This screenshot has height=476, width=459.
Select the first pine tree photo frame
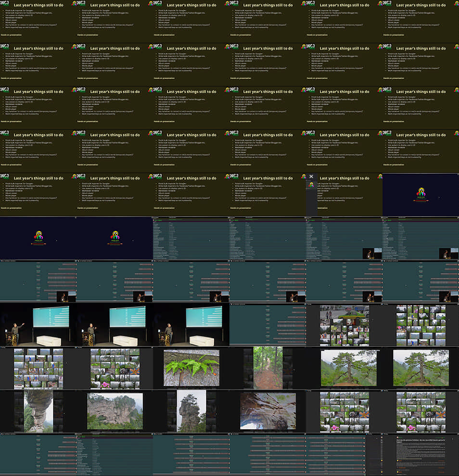(344, 368)
